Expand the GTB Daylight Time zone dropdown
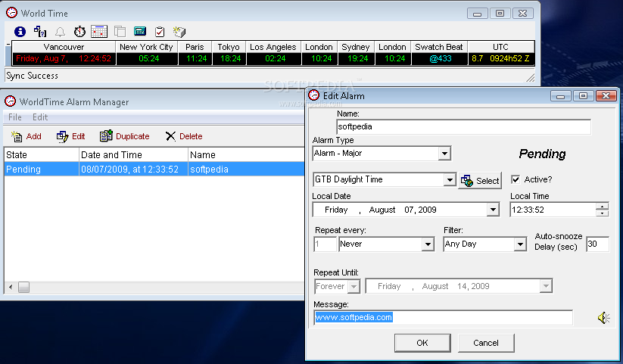Image resolution: width=623 pixels, height=364 pixels. pos(450,179)
